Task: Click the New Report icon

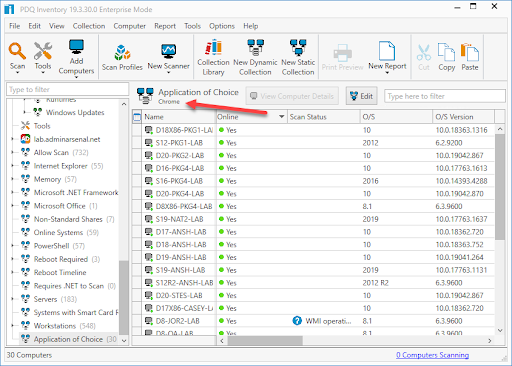Action: [387, 51]
